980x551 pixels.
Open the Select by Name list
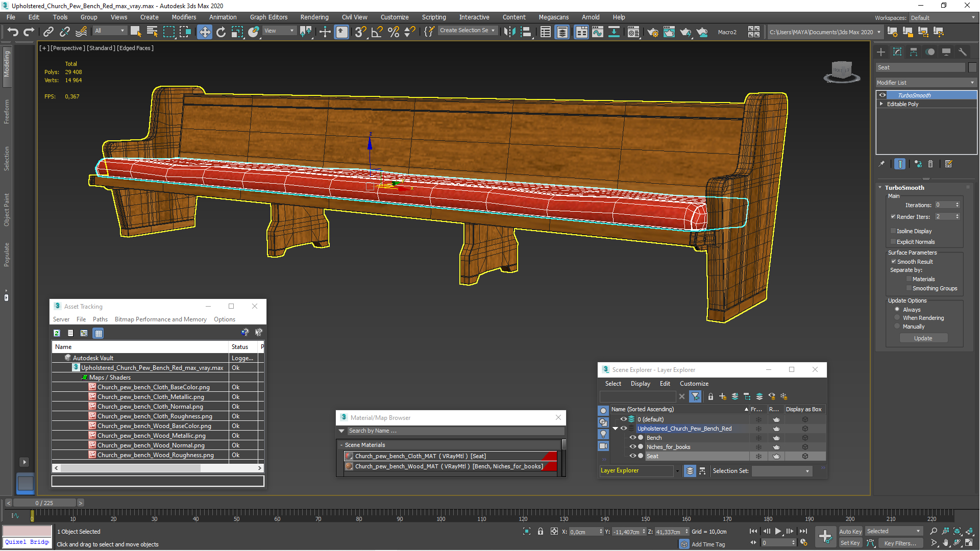click(x=152, y=32)
